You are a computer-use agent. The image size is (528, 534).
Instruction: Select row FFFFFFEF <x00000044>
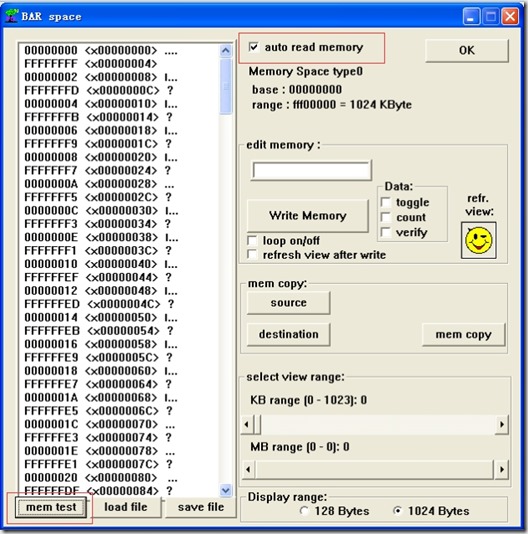(x=119, y=277)
